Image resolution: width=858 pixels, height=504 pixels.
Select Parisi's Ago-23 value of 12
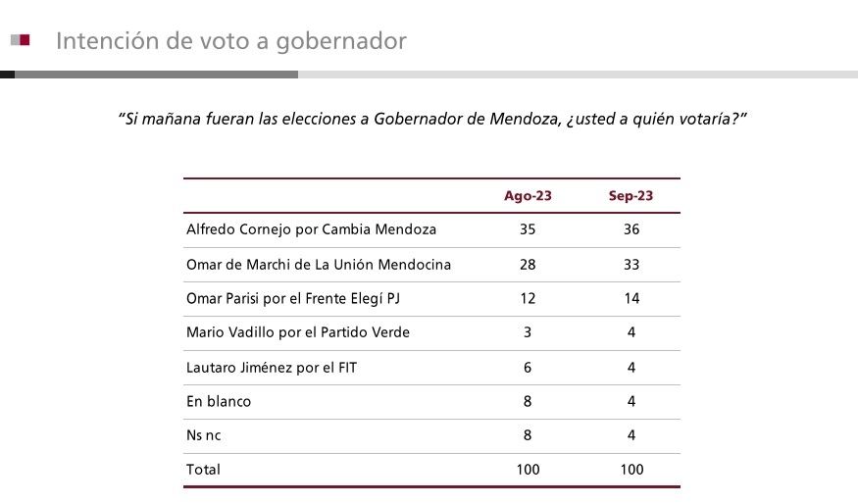[x=528, y=299]
